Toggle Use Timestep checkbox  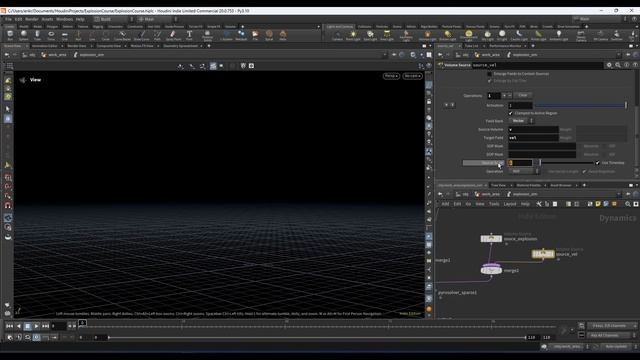point(598,163)
